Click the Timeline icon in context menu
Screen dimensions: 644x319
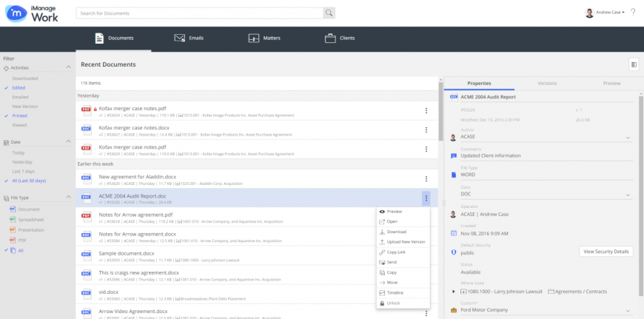click(x=382, y=292)
